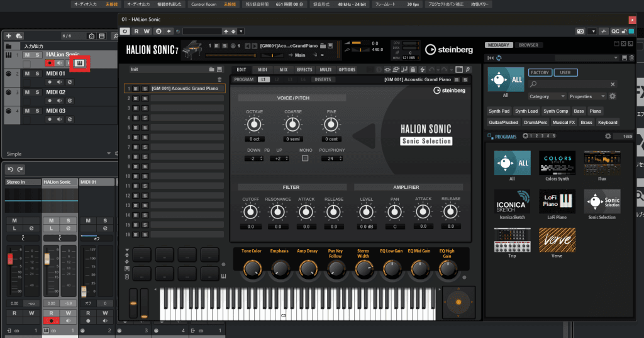This screenshot has height=338, width=644.
Task: Open the Verve library thumbnail
Action: (557, 240)
